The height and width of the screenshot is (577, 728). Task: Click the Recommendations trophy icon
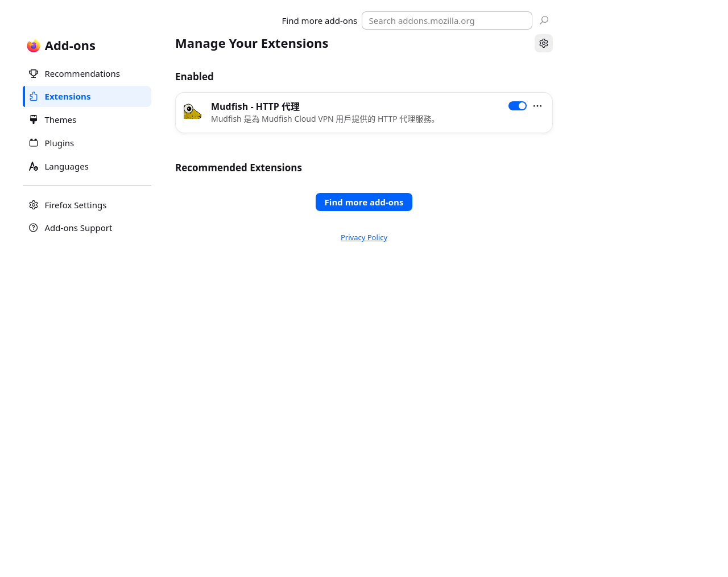click(34, 73)
